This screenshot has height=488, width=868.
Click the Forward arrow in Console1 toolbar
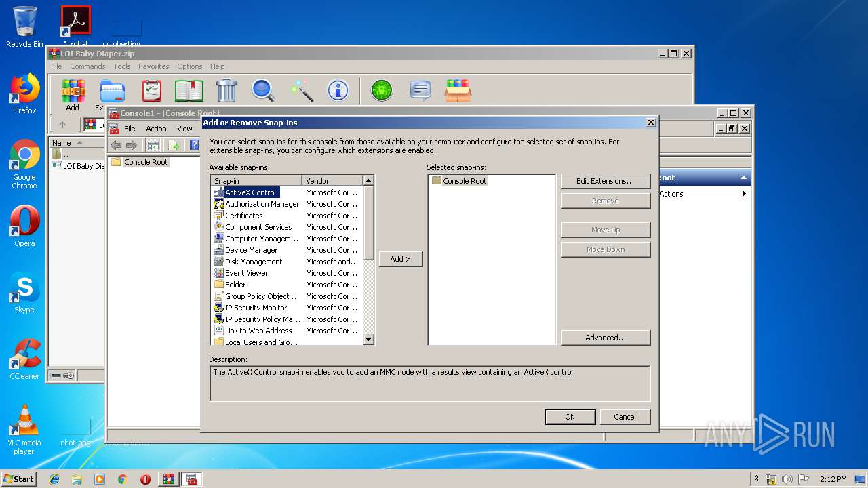pyautogui.click(x=132, y=145)
